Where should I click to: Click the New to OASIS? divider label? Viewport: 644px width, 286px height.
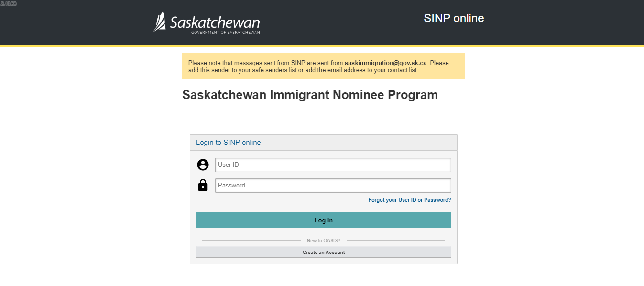click(324, 240)
